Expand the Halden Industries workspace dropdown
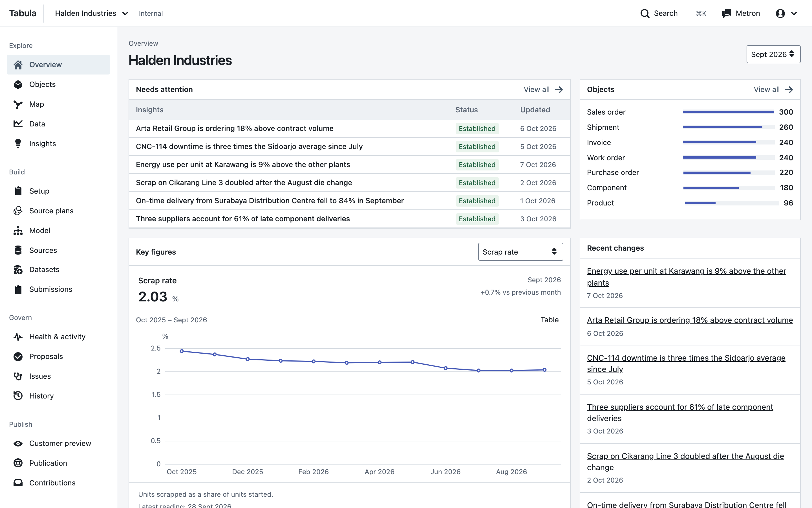Viewport: 812px width, 508px height. [x=92, y=14]
